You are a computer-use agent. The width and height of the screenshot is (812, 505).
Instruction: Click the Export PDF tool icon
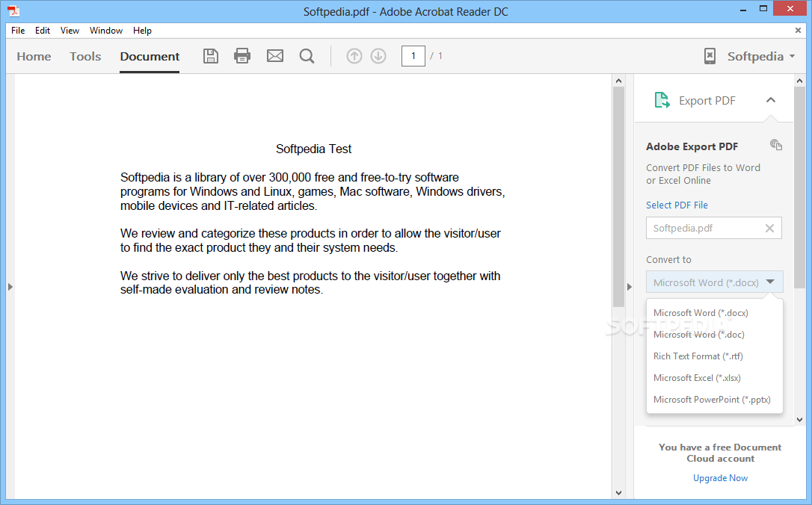click(662, 100)
